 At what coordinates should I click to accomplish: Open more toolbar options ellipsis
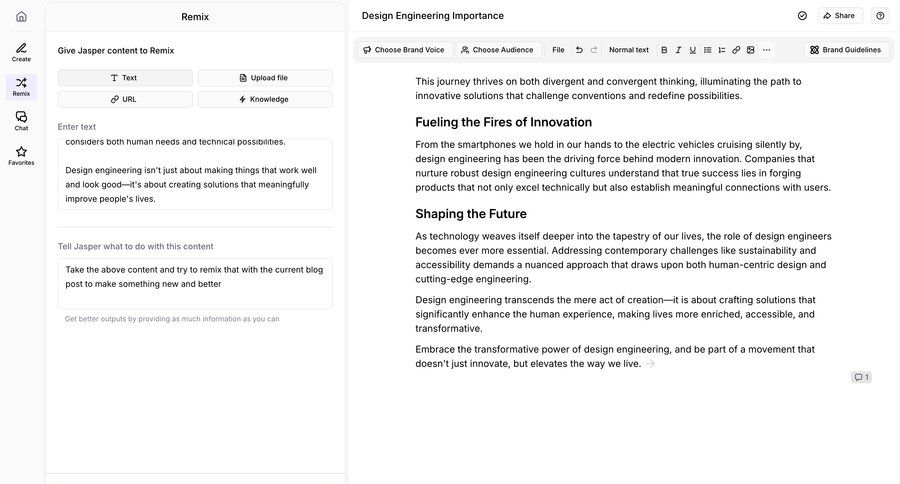(x=766, y=50)
